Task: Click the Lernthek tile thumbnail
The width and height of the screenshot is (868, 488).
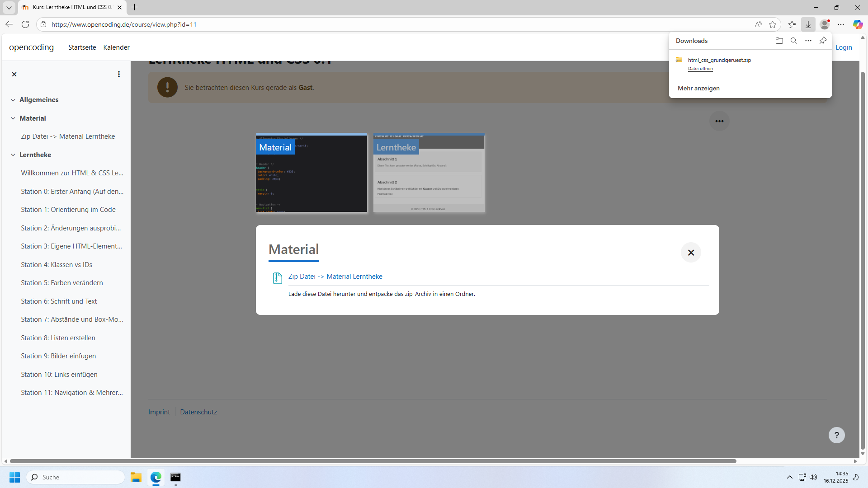Action: (429, 173)
